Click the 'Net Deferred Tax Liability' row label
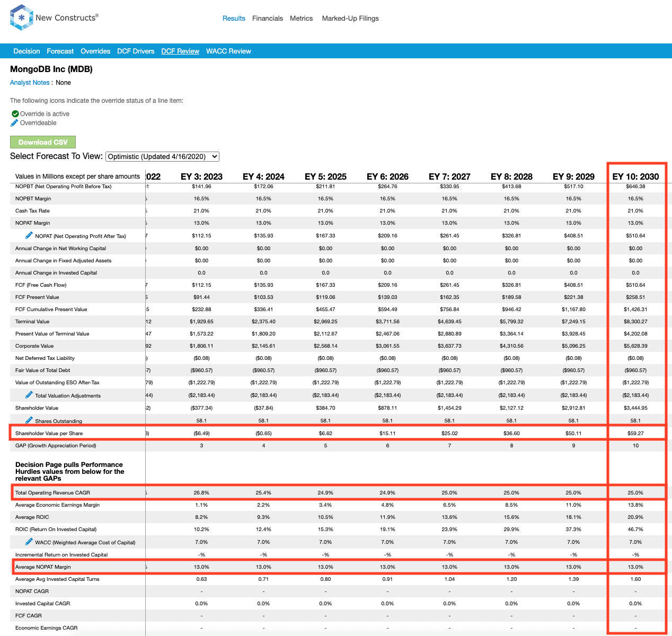The height and width of the screenshot is (636, 672). (x=45, y=358)
